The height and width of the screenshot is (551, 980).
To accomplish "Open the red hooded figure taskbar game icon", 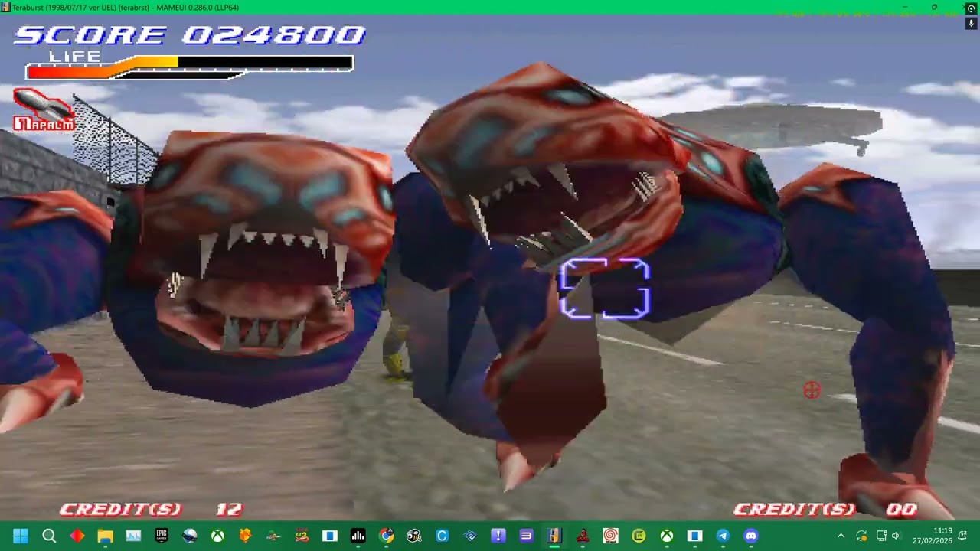I will point(583,536).
